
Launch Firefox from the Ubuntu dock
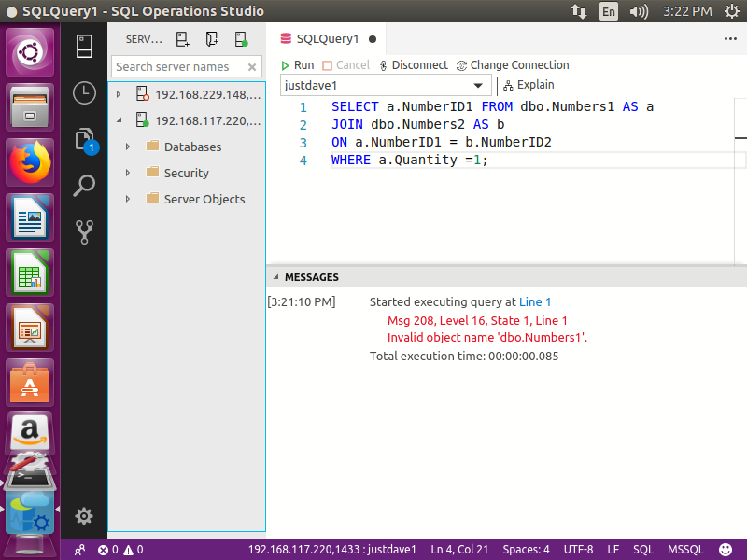[31, 163]
